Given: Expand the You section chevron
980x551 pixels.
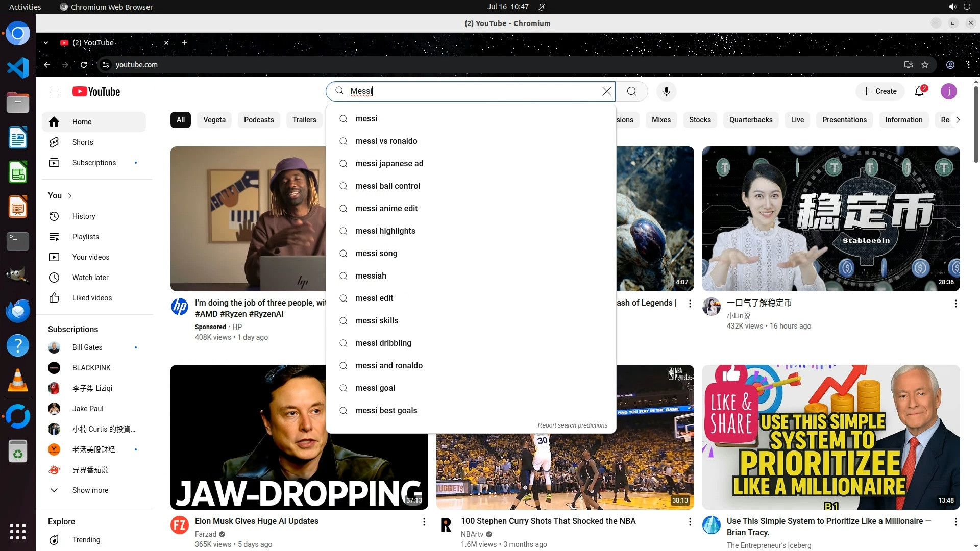Looking at the screenshot, I should coord(70,196).
